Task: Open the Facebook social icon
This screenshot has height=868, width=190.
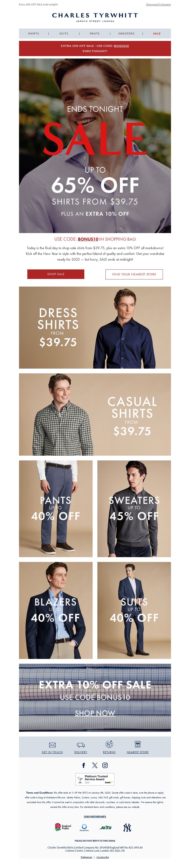Action: (84, 765)
